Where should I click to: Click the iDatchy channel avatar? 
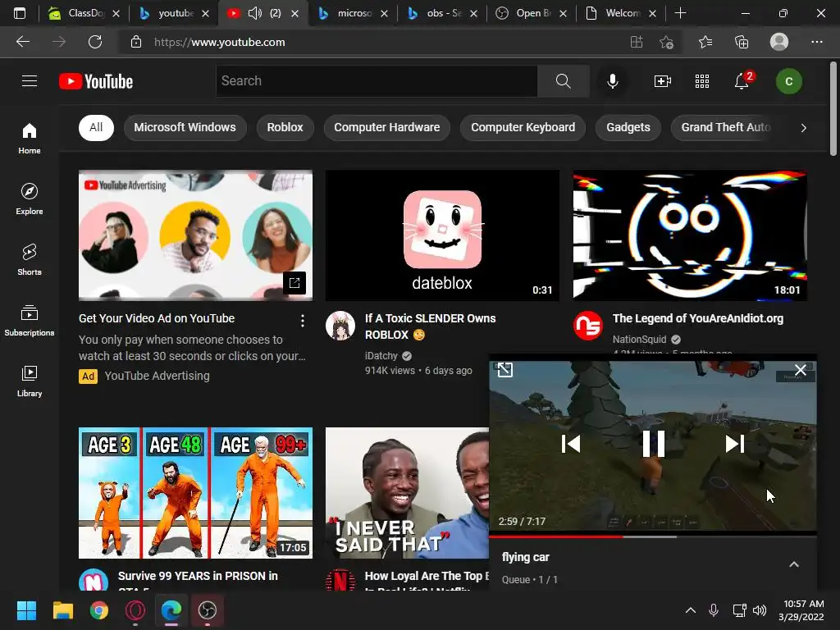point(340,326)
